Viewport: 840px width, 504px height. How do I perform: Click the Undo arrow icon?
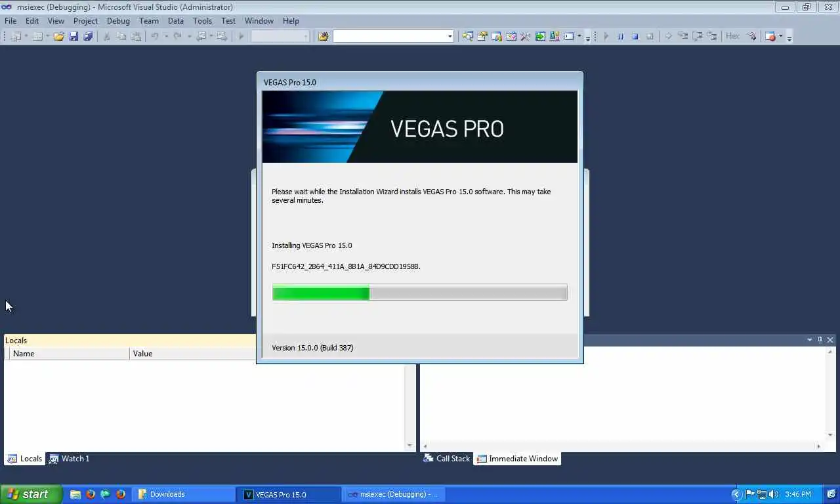155,36
